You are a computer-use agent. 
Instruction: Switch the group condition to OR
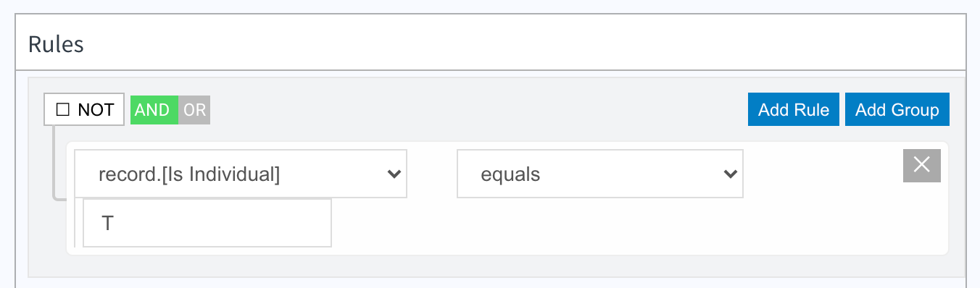194,110
